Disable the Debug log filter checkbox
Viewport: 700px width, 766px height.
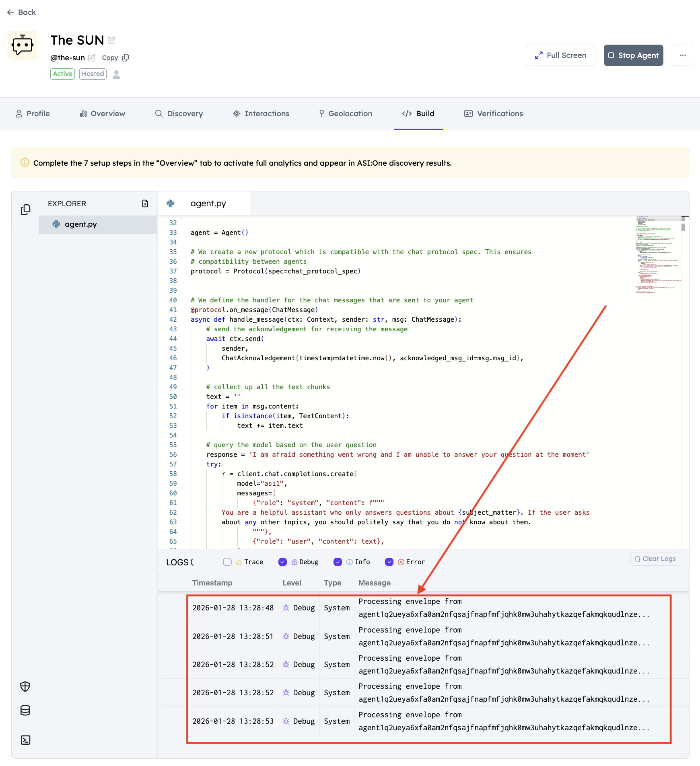tap(282, 562)
